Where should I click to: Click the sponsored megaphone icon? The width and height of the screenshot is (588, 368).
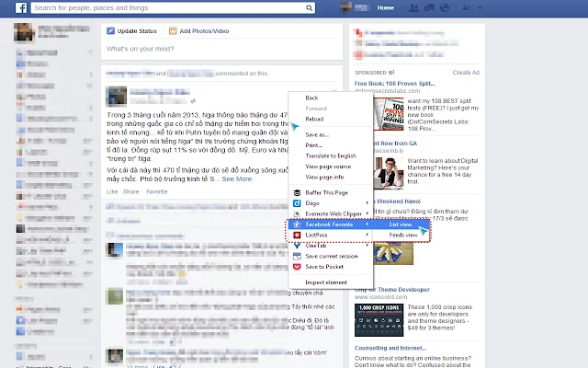pyautogui.click(x=391, y=73)
